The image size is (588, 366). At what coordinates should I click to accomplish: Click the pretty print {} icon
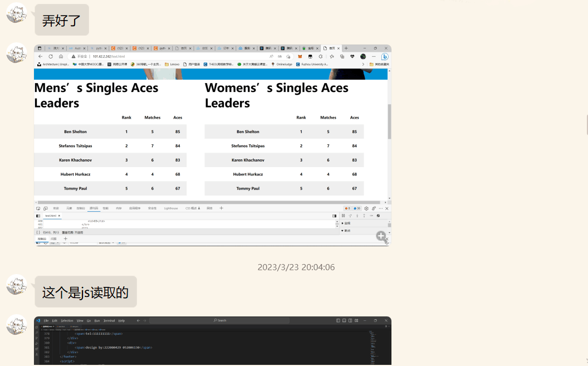click(38, 232)
